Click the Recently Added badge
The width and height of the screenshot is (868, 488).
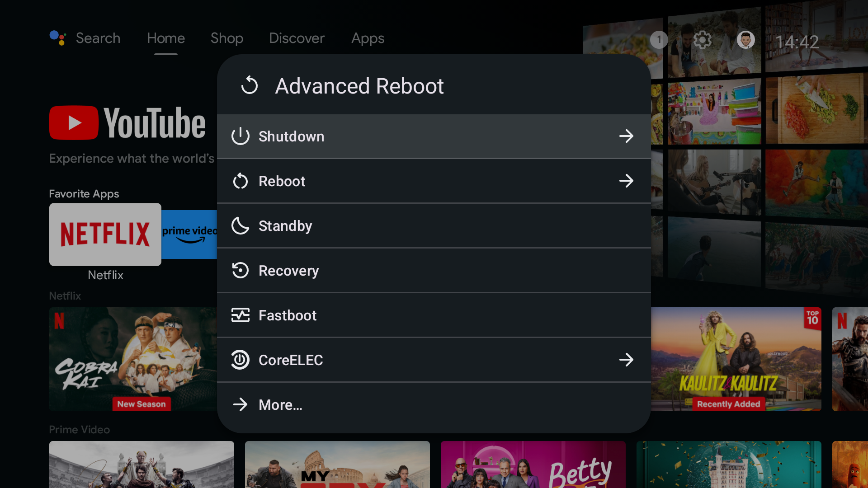pyautogui.click(x=729, y=404)
